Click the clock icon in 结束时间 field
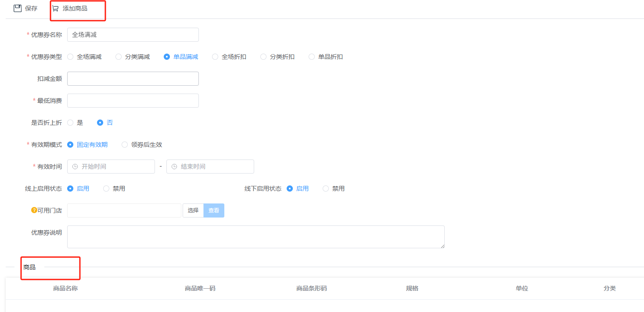The image size is (644, 312). point(174,167)
